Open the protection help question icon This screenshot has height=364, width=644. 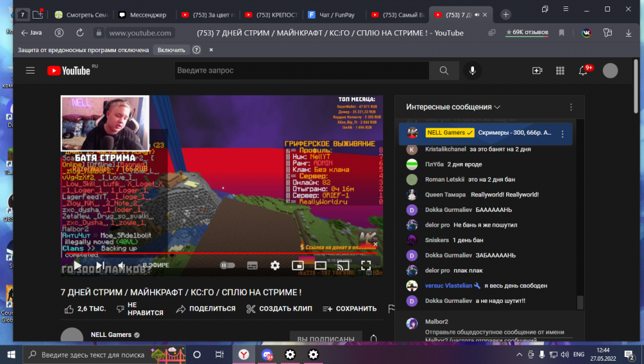click(x=196, y=50)
